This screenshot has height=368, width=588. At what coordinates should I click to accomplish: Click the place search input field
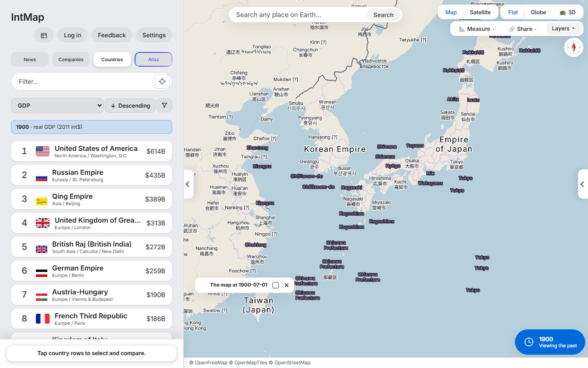300,15
